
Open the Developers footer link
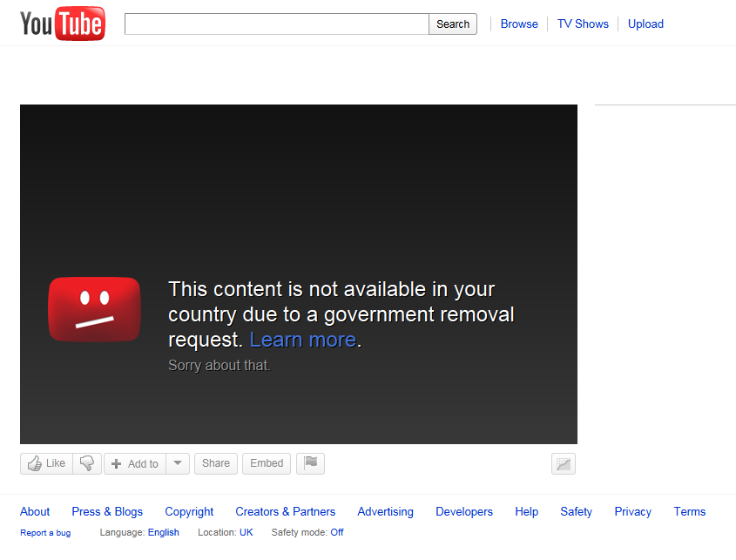point(464,511)
